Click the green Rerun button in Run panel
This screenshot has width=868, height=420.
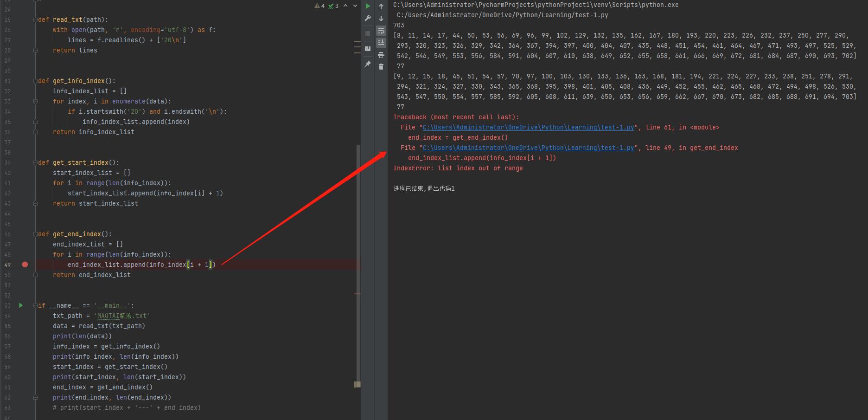pyautogui.click(x=368, y=6)
